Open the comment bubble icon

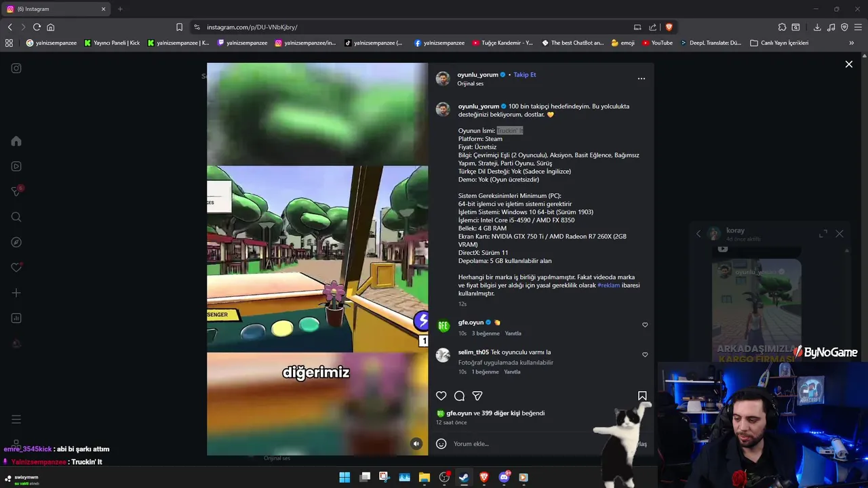tap(459, 396)
